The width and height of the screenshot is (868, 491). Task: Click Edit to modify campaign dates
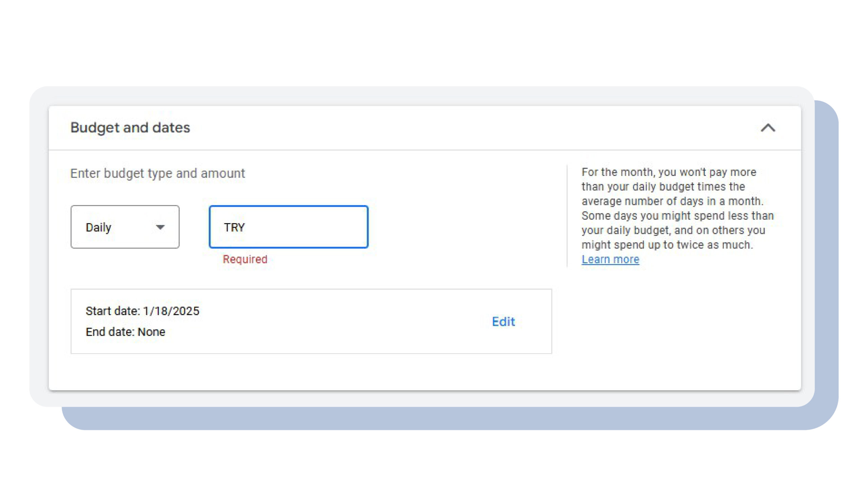click(x=502, y=321)
